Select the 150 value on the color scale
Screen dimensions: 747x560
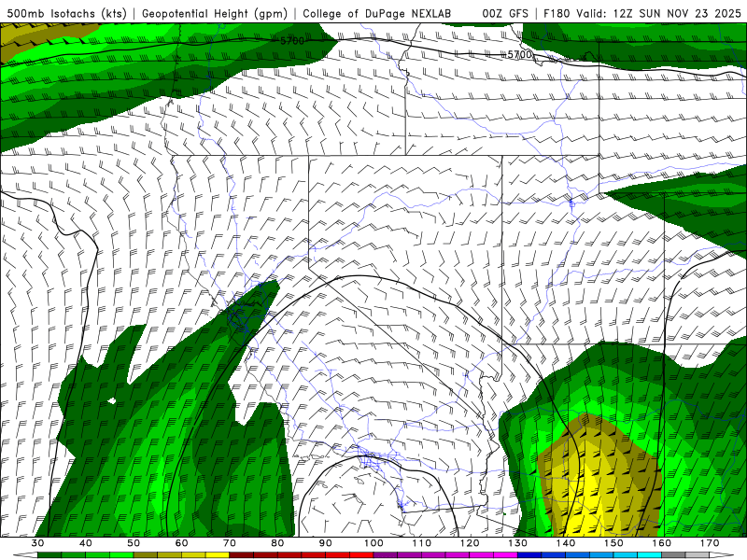click(x=613, y=543)
